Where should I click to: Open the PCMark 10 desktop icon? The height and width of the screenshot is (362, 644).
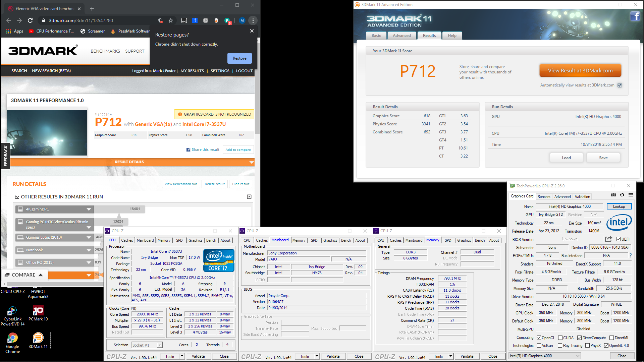coord(38,313)
